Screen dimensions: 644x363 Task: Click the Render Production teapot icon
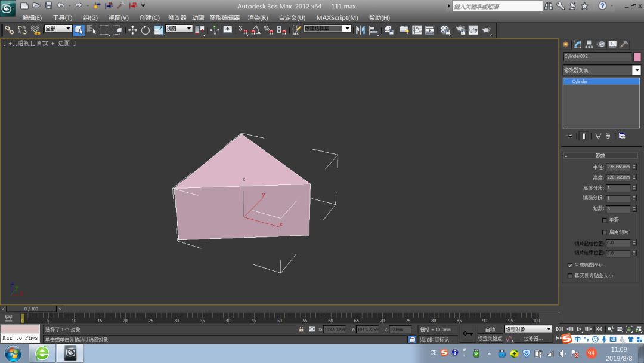click(487, 30)
